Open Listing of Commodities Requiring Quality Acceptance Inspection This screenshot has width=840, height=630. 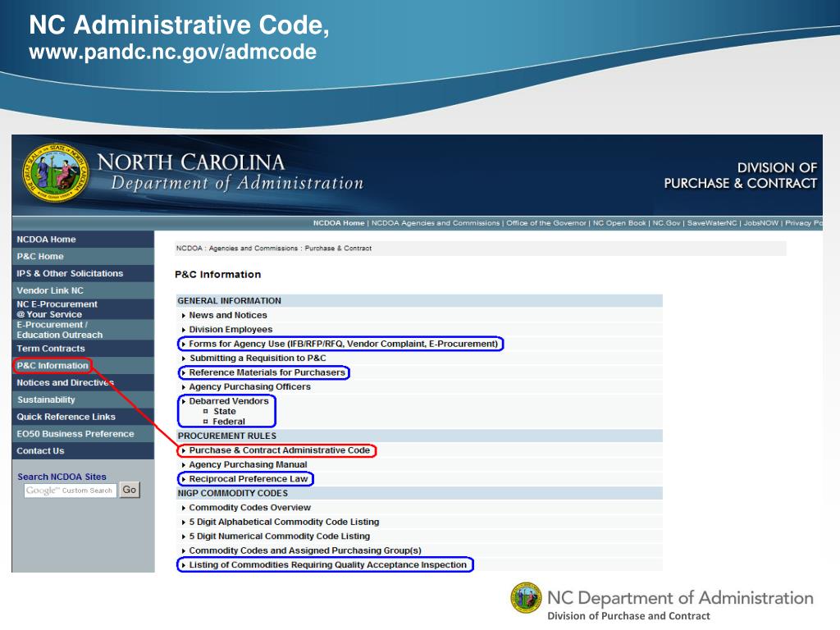tap(328, 564)
